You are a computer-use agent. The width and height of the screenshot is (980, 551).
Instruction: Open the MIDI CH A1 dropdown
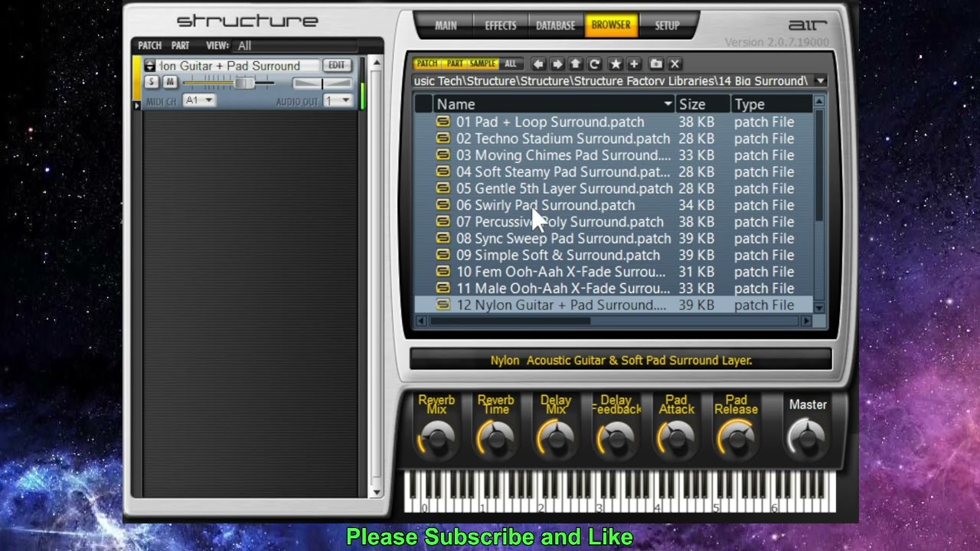199,101
